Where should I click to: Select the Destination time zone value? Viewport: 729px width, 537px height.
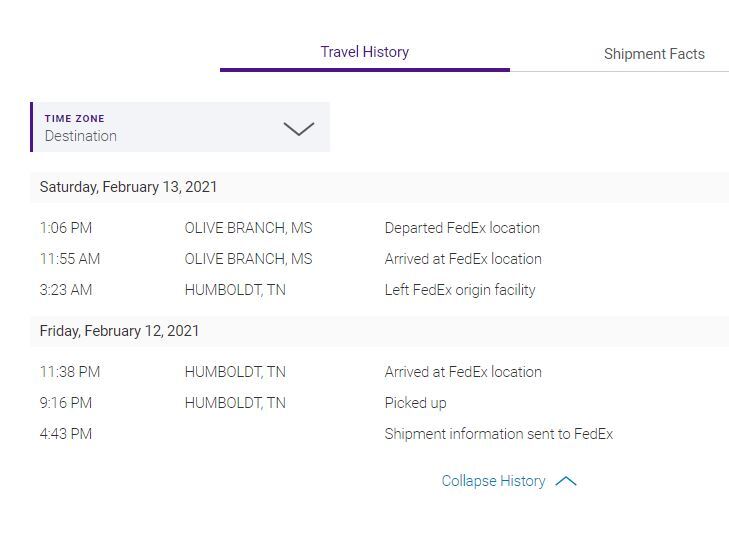coord(81,136)
